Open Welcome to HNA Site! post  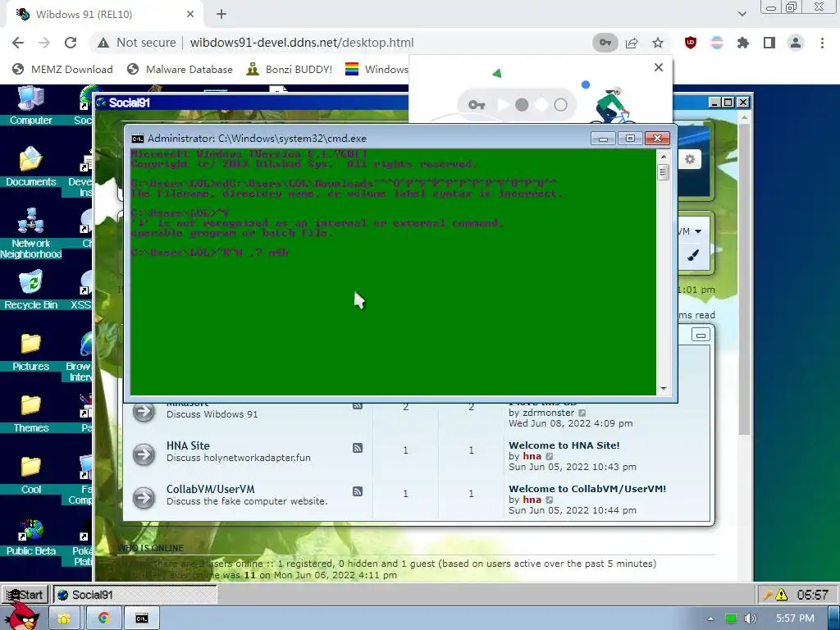coord(564,445)
